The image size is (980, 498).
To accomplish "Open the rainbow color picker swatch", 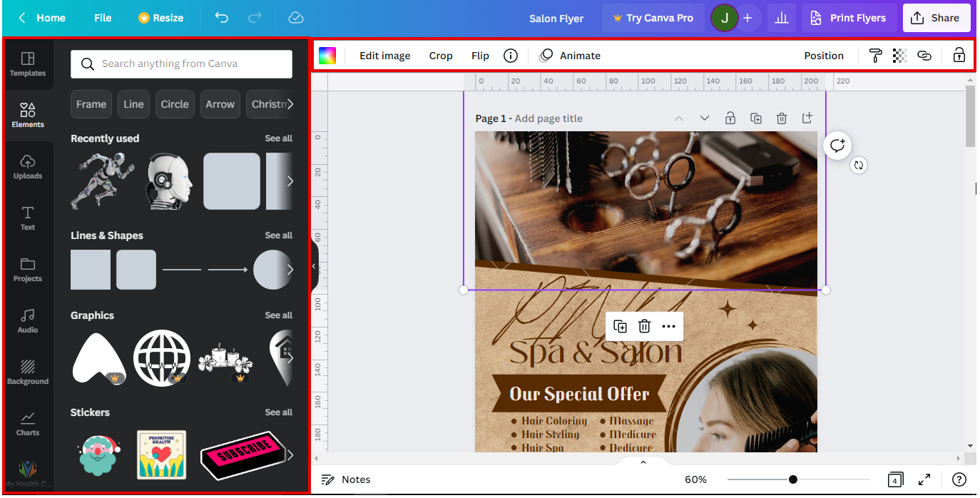I will point(327,56).
